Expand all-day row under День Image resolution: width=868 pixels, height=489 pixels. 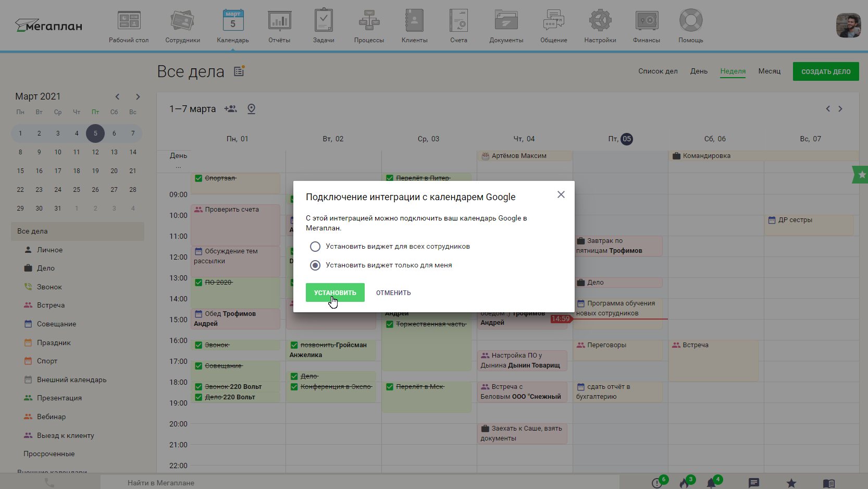point(179,166)
